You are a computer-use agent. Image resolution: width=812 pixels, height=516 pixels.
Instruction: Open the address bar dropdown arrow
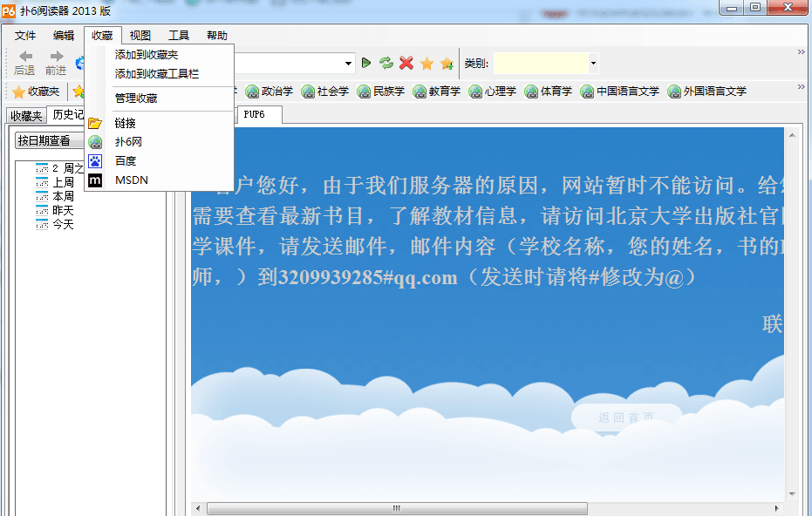tap(347, 63)
